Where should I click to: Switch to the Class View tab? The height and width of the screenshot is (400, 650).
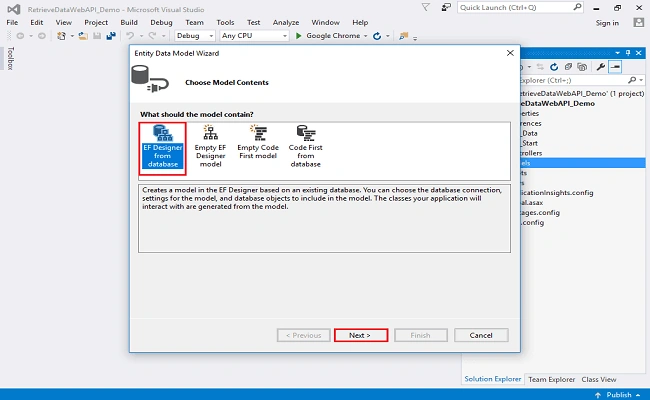[599, 379]
